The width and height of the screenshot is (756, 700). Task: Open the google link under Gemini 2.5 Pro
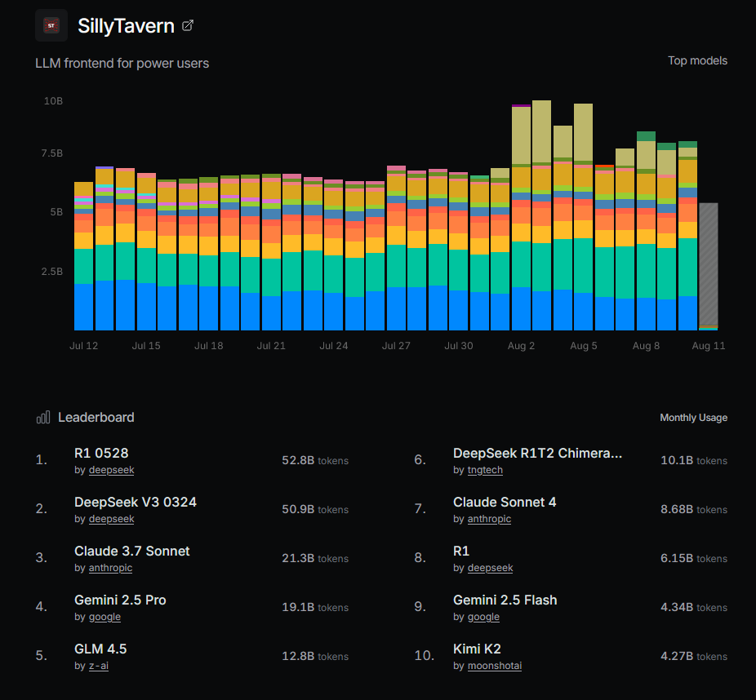tap(105, 617)
